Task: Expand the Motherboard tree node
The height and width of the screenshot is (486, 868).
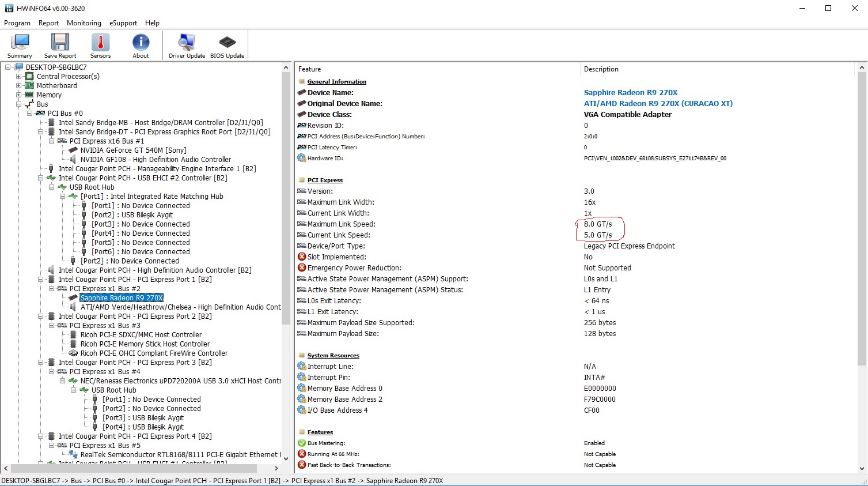Action: click(18, 85)
